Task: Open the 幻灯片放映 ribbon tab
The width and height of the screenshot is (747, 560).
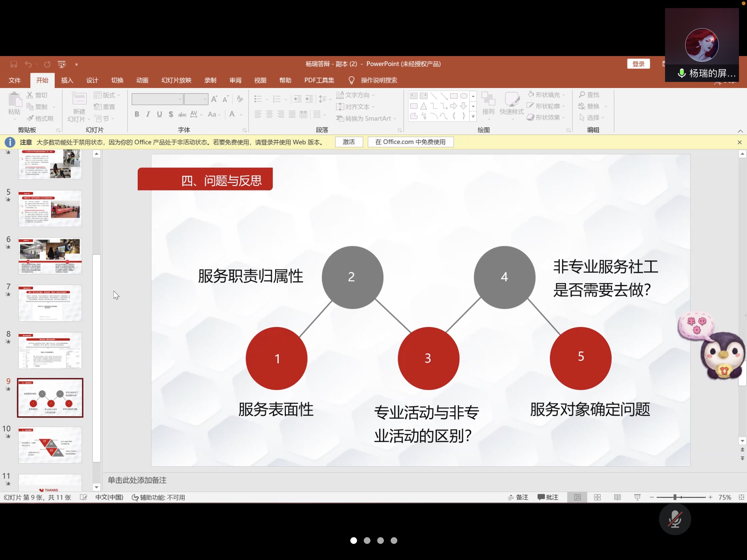Action: click(x=176, y=80)
